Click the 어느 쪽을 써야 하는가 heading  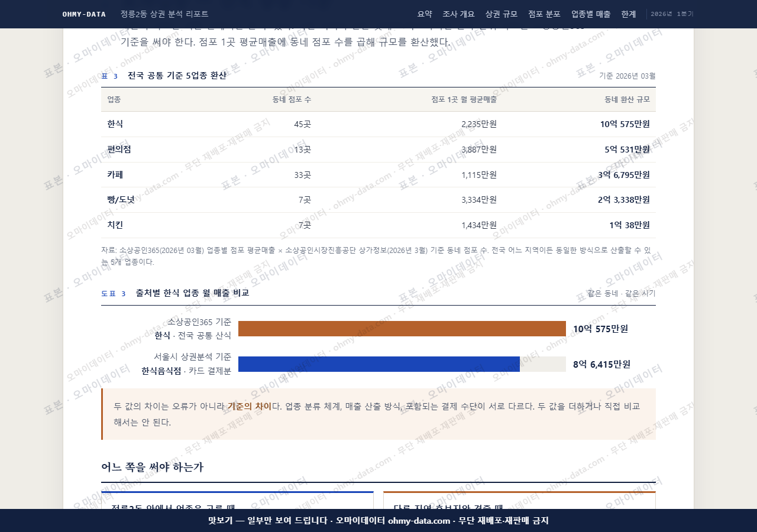(153, 467)
